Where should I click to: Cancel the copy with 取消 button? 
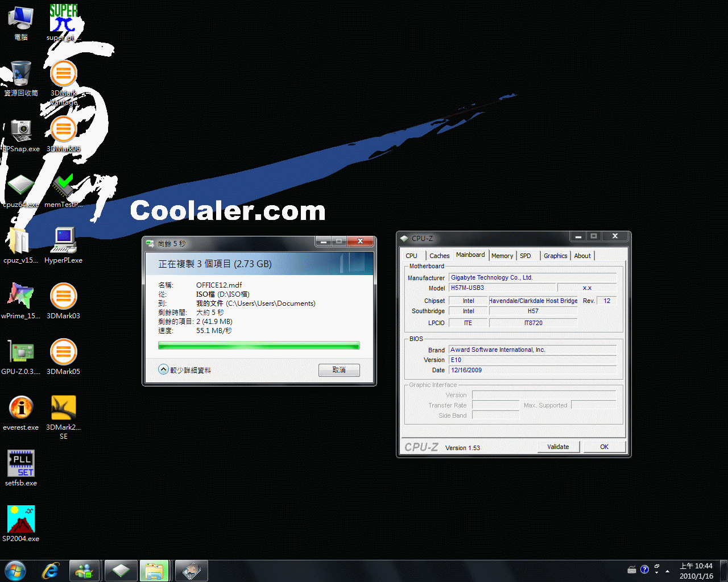point(339,370)
